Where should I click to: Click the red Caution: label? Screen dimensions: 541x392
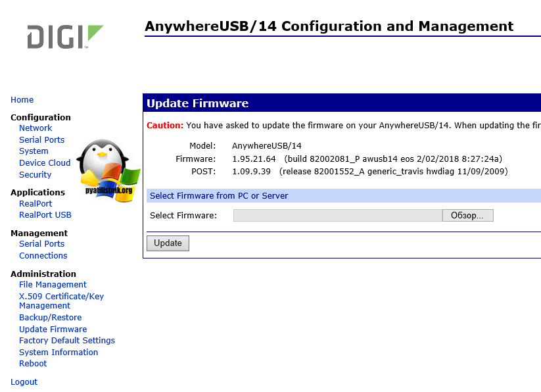165,125
